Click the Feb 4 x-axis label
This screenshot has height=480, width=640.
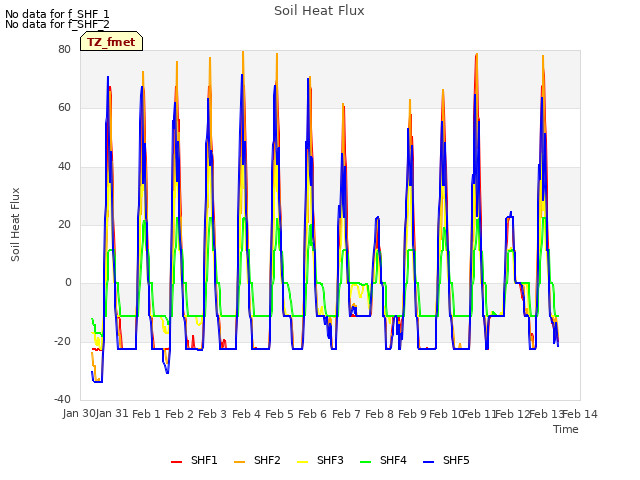coord(246,414)
